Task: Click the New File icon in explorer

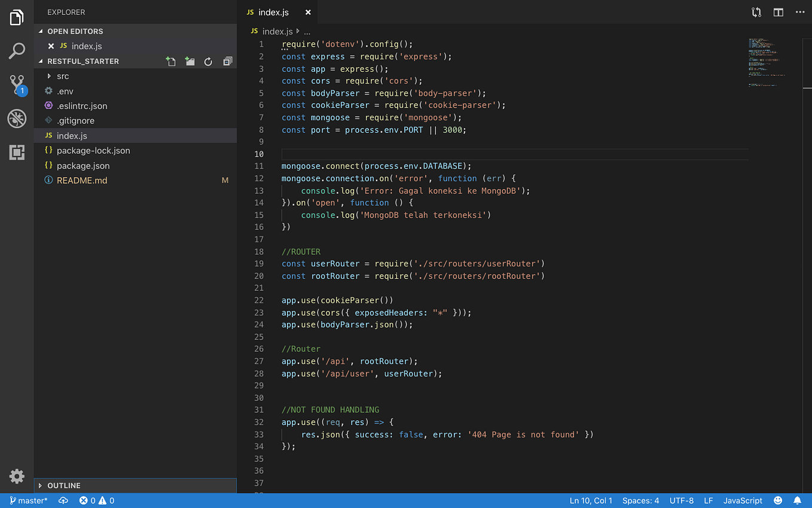Action: 171,62
